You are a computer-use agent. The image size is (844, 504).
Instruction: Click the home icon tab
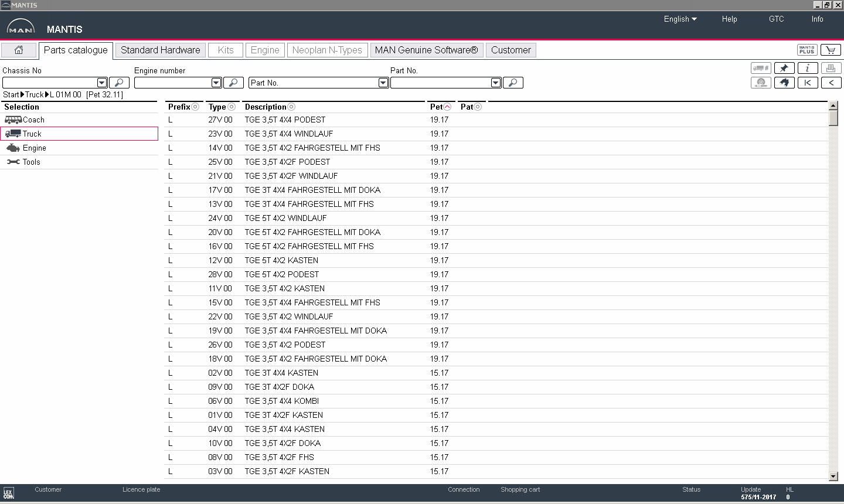point(19,50)
